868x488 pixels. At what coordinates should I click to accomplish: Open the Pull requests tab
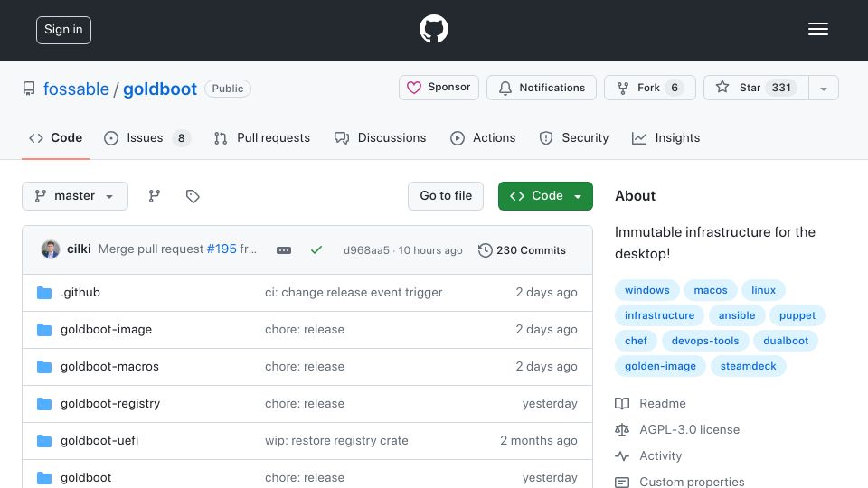[x=262, y=137]
